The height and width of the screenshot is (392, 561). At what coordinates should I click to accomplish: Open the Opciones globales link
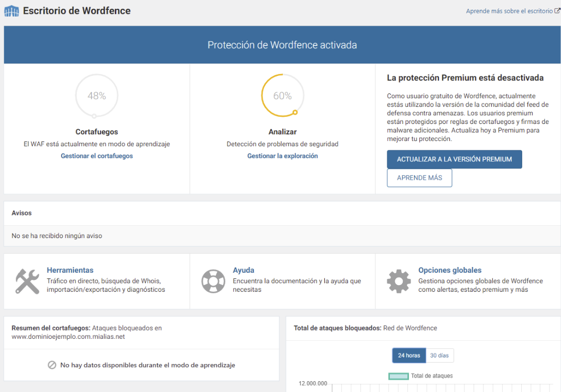click(450, 270)
